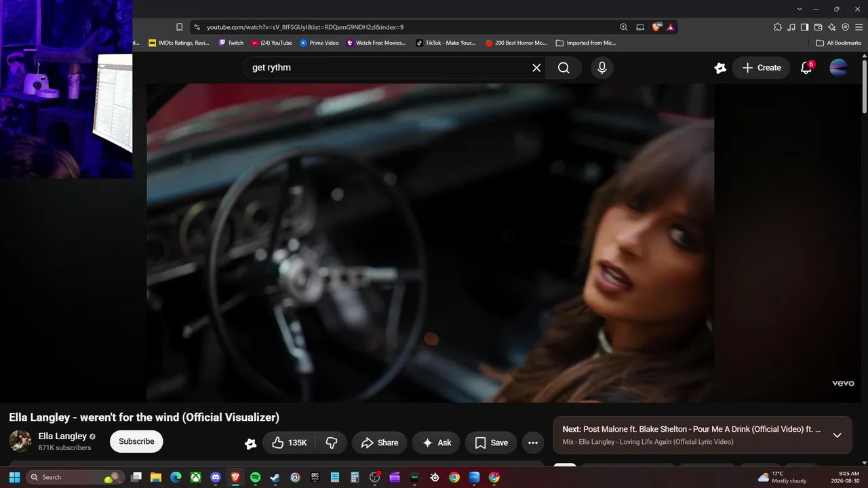The width and height of the screenshot is (868, 488).
Task: Open the TikTok bookmark
Action: (x=446, y=43)
